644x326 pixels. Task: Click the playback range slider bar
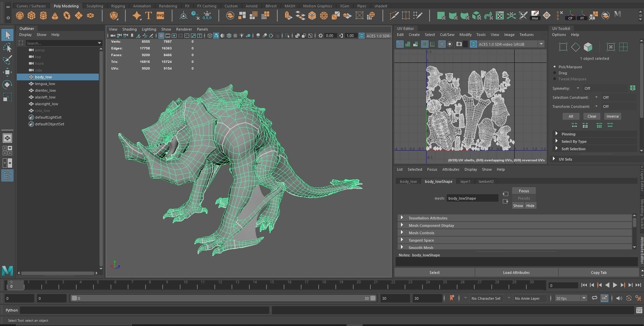[x=222, y=298]
